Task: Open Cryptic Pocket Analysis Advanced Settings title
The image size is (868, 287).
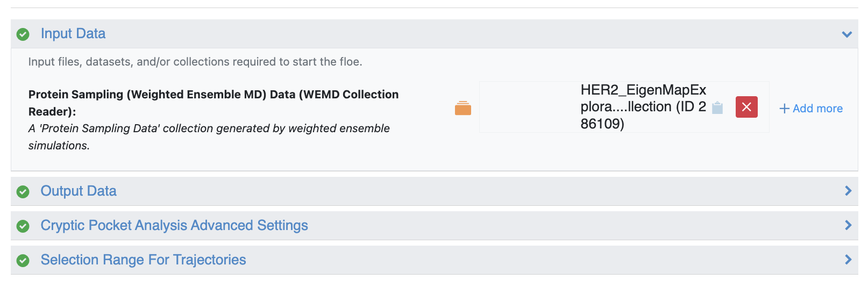Action: (174, 226)
